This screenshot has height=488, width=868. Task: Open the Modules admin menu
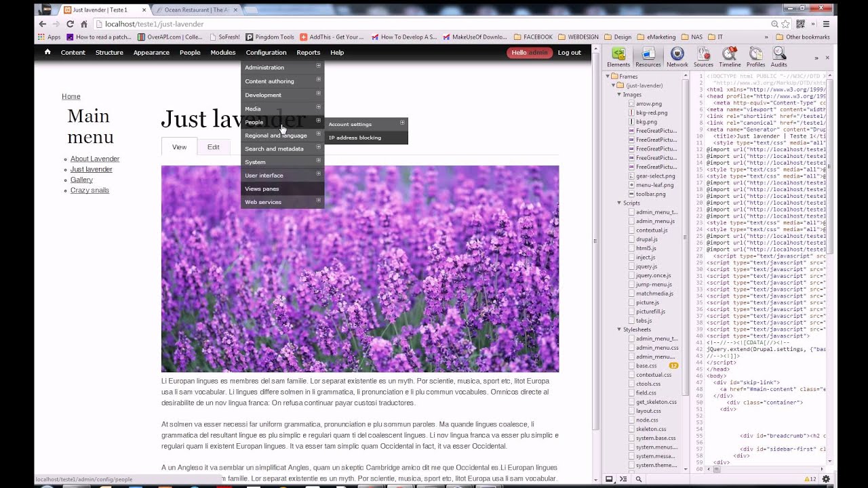coord(223,52)
